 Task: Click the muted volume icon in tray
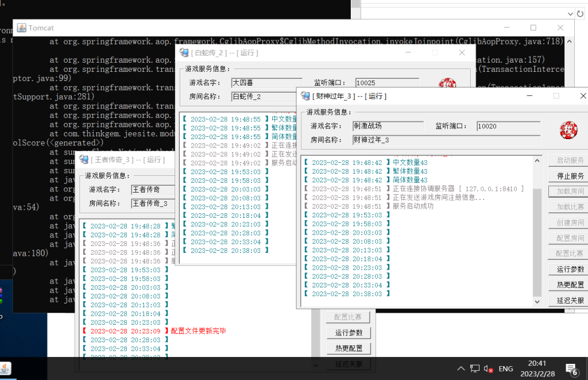[489, 369]
